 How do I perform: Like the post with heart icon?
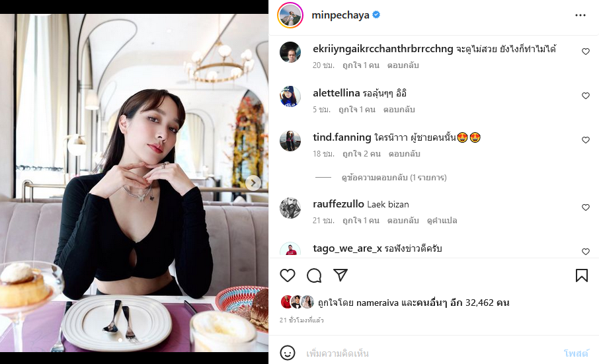click(288, 275)
